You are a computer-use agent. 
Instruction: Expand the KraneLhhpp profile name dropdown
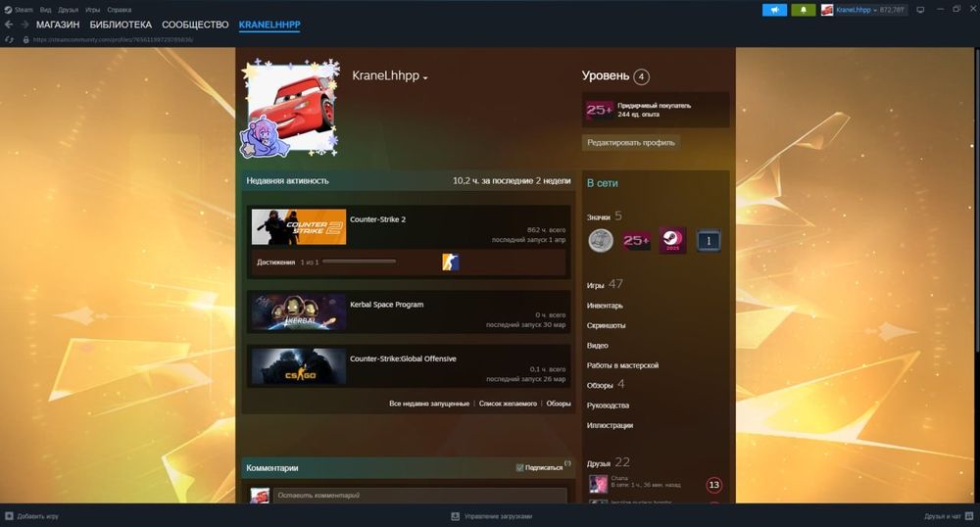tap(425, 78)
